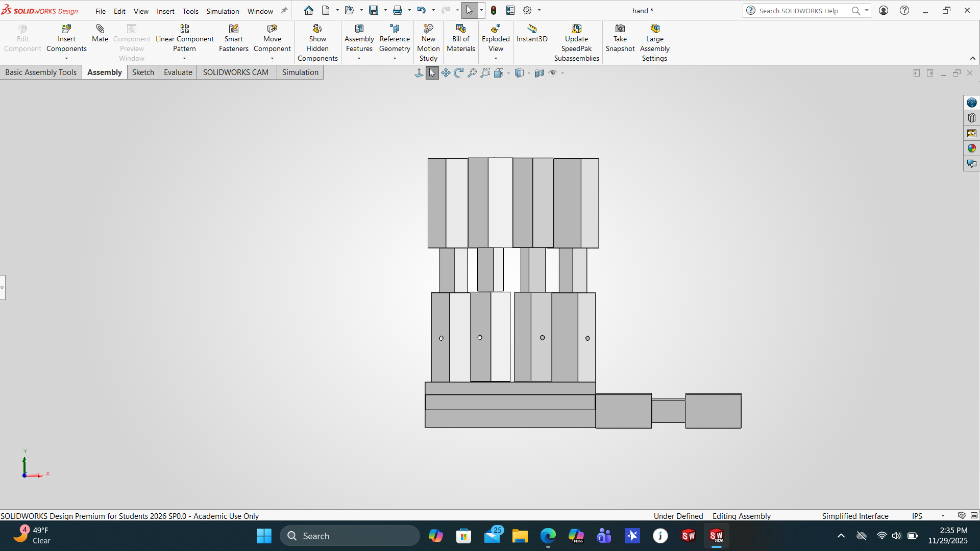
Task: Click Take Snapshot camera icon
Action: (620, 29)
